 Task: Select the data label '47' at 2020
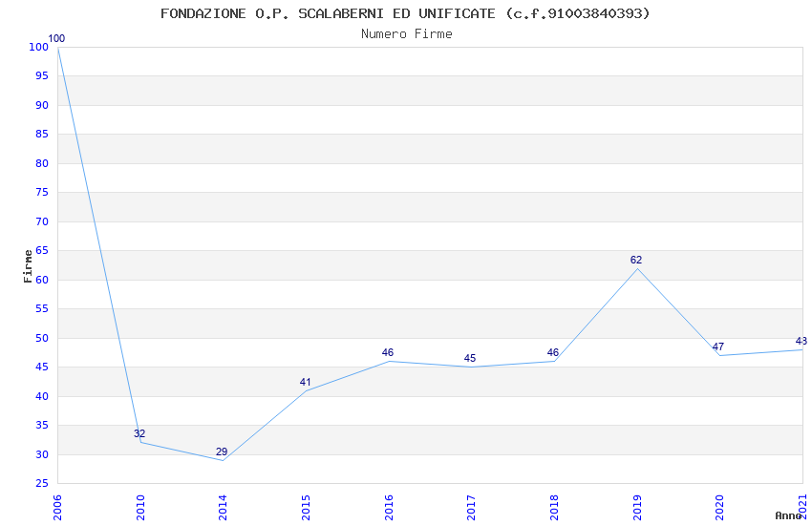click(x=718, y=346)
